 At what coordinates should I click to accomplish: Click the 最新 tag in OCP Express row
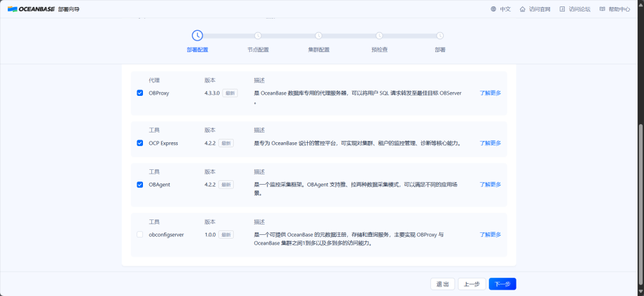226,143
